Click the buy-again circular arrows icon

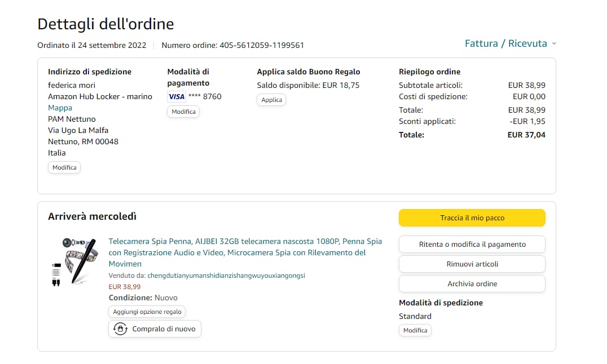120,329
